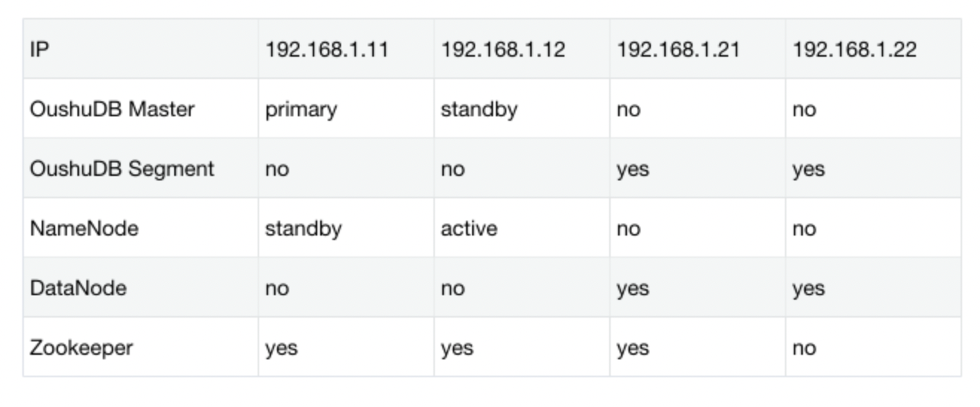Screen dimensions: 980x407
Task: Click the Zookeeper row label
Action: pyautogui.click(x=81, y=347)
